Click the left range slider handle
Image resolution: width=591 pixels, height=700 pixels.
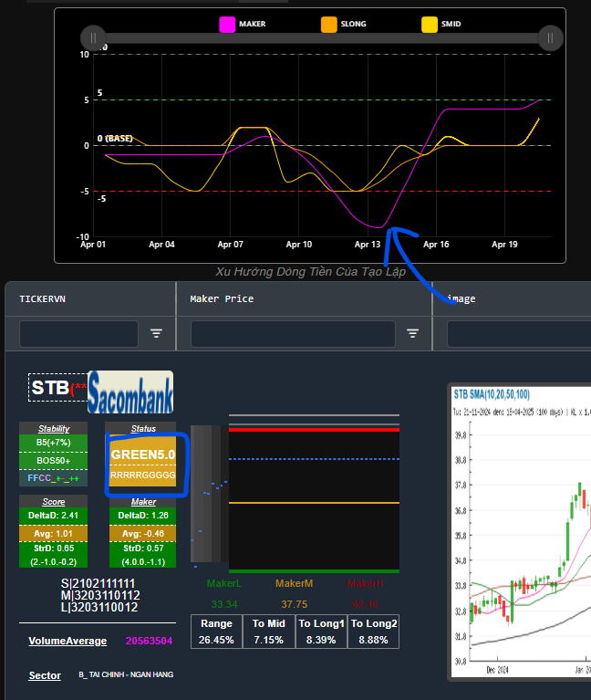pos(92,37)
